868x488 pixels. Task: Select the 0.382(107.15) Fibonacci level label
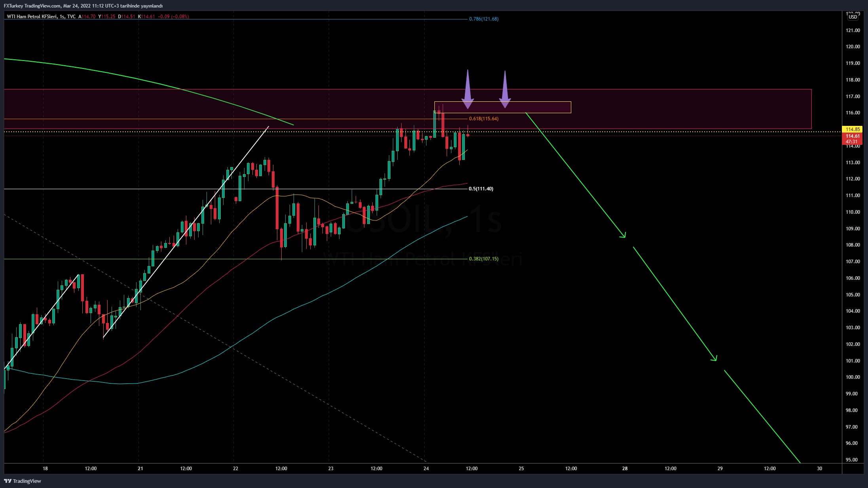(x=483, y=259)
